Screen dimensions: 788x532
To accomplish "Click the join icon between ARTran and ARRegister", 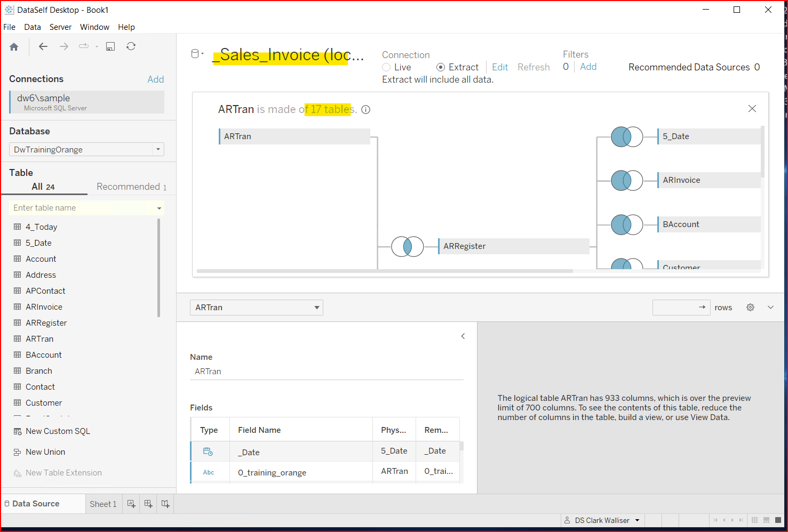I will (x=407, y=246).
